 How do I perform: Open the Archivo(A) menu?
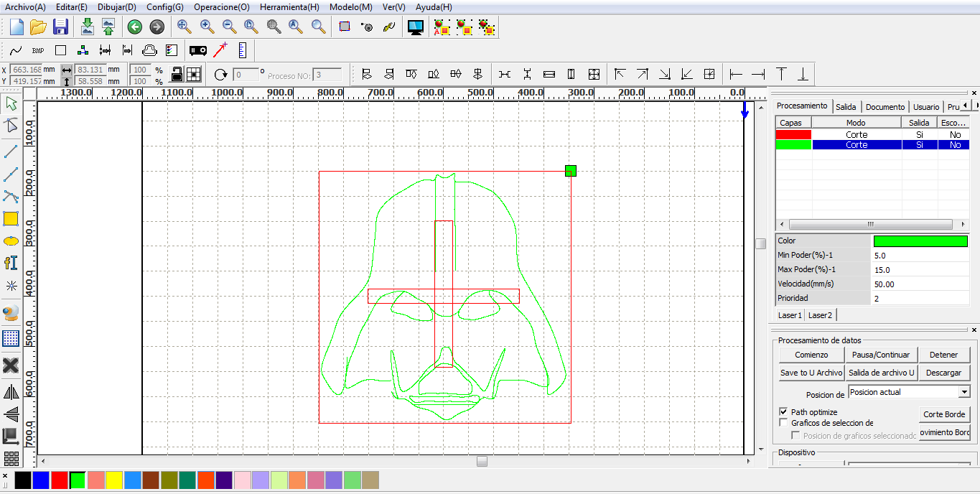click(x=25, y=6)
